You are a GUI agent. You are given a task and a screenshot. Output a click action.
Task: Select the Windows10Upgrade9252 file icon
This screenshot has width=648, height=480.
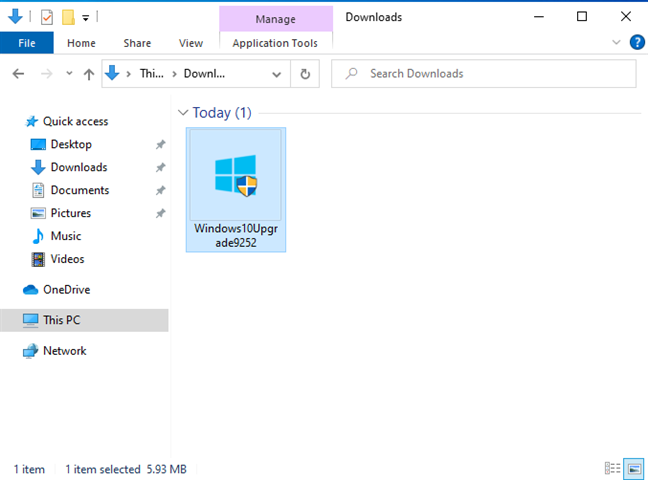[x=236, y=175]
